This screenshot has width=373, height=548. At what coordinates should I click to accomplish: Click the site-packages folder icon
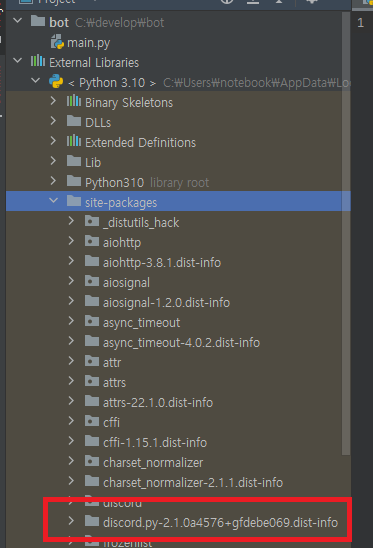pyautogui.click(x=74, y=201)
